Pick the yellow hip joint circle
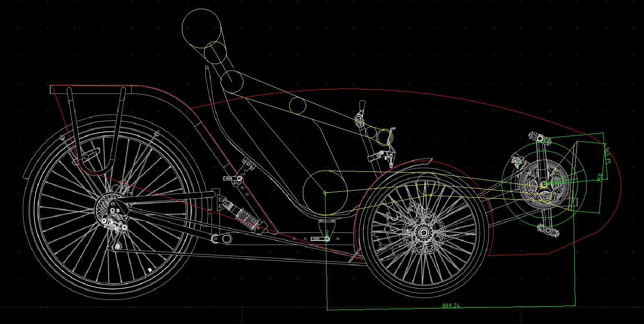 coord(325,192)
